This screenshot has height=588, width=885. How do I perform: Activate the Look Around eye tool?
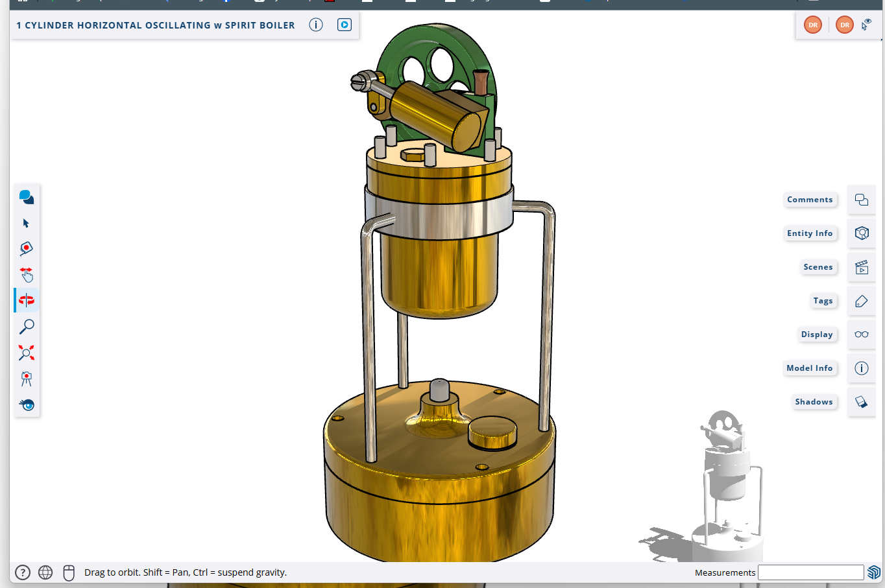[x=27, y=405]
